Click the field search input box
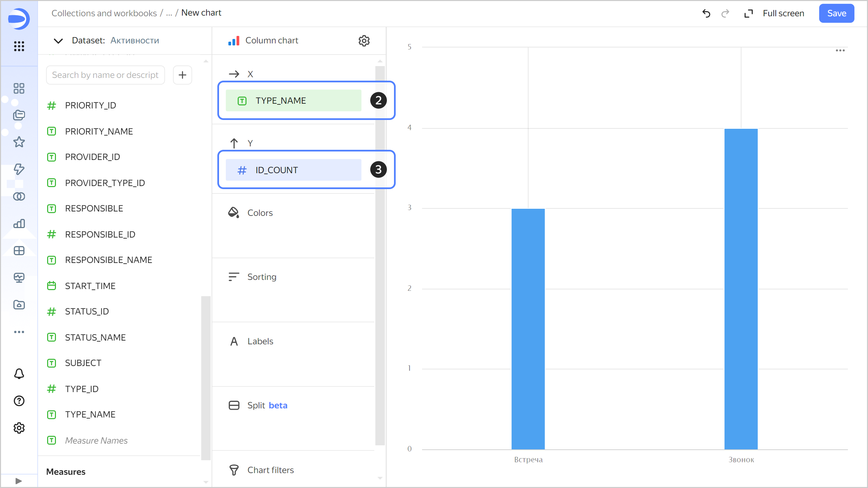The image size is (868, 488). pos(105,75)
